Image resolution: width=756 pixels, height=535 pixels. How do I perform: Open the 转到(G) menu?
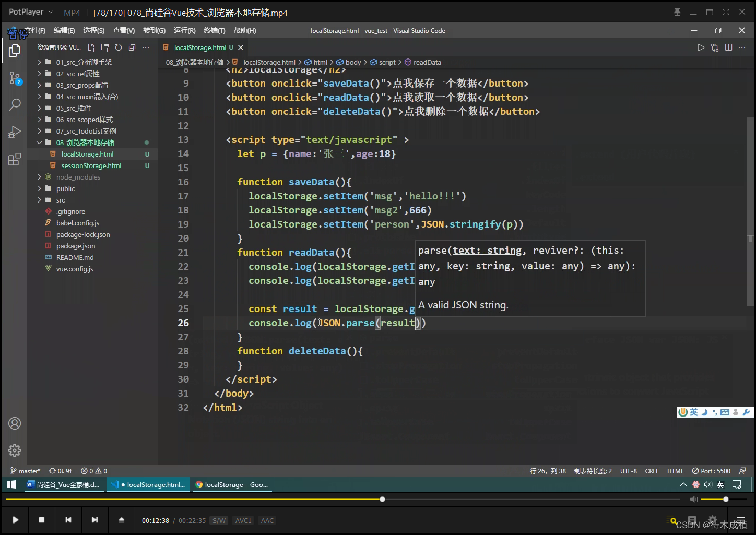point(155,31)
